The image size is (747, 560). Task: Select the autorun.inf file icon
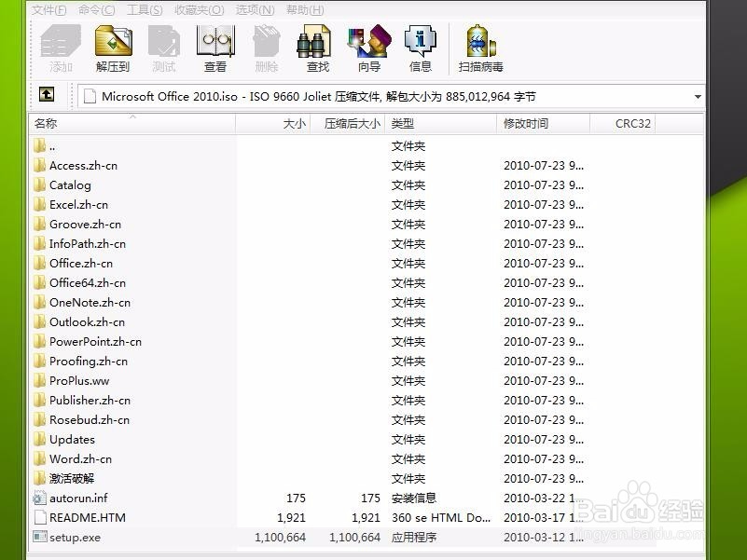point(40,498)
